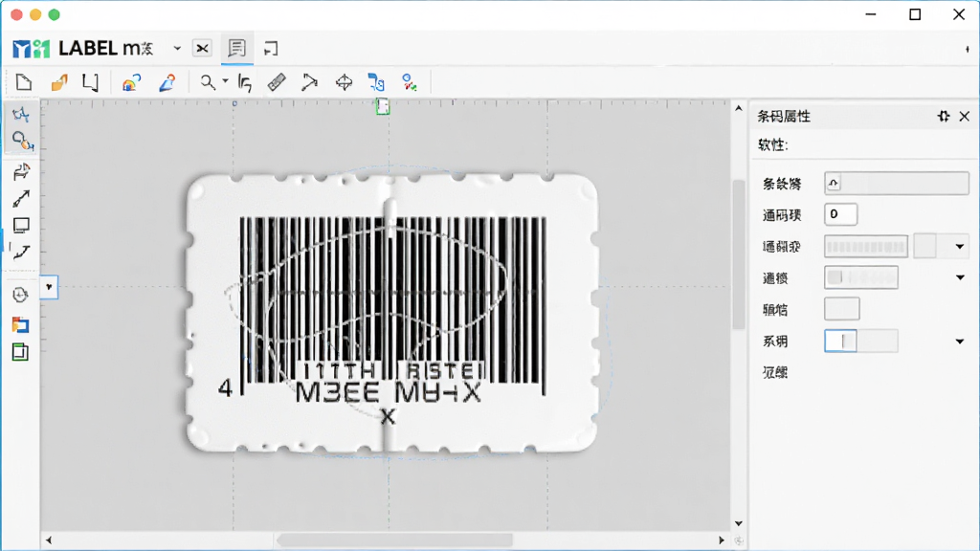
Task: Click the horizontal scrollbar thumb
Action: point(395,540)
